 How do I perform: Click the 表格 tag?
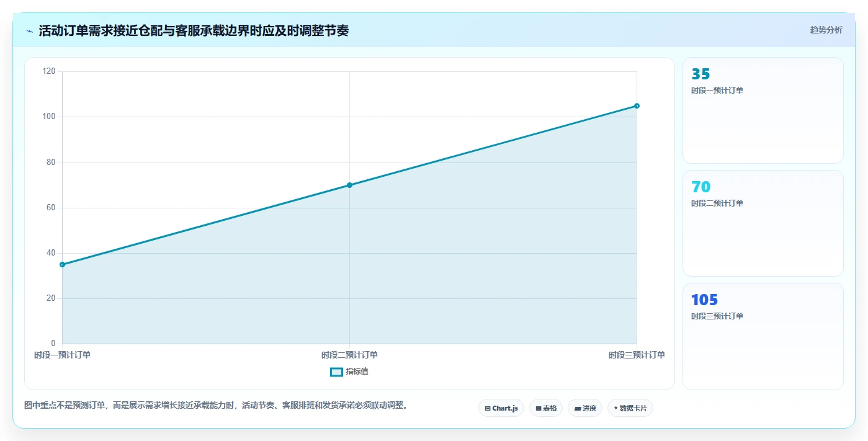[546, 408]
